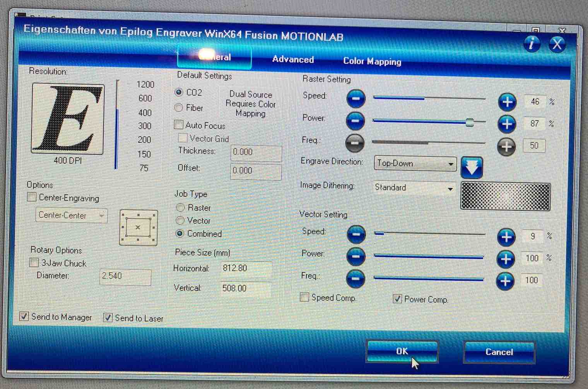Increase raster speed with the plus button
This screenshot has height=389, width=588.
click(x=507, y=102)
